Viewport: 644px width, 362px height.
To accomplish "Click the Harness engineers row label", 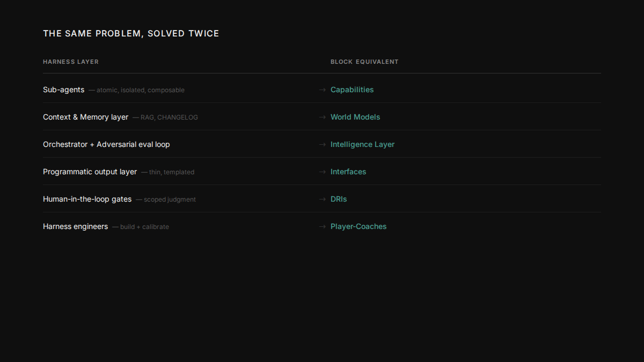I will 75,226.
